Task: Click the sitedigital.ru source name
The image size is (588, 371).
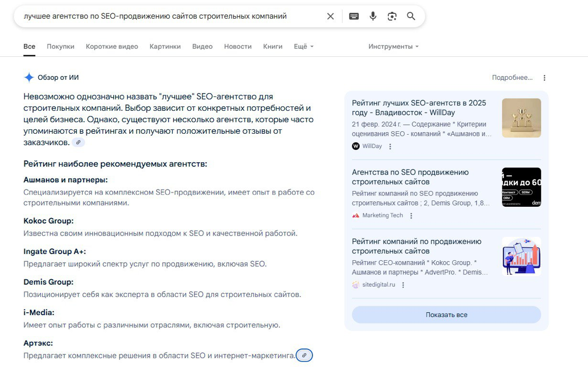Action: tap(379, 285)
